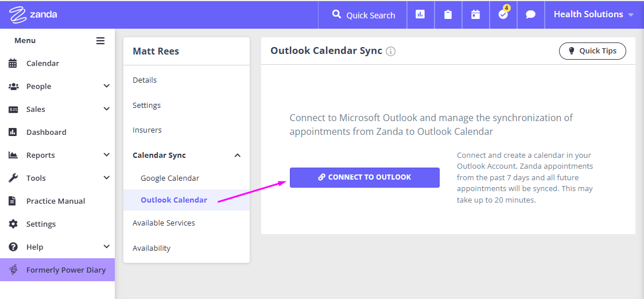Open the clipboard icon in top bar
This screenshot has height=299, width=644.
point(448,14)
